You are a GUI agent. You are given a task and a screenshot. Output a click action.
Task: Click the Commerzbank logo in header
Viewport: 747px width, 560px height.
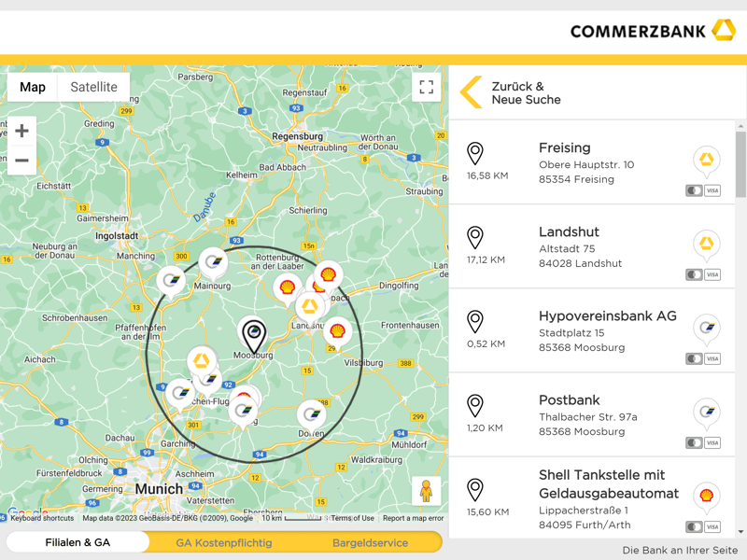pos(652,31)
